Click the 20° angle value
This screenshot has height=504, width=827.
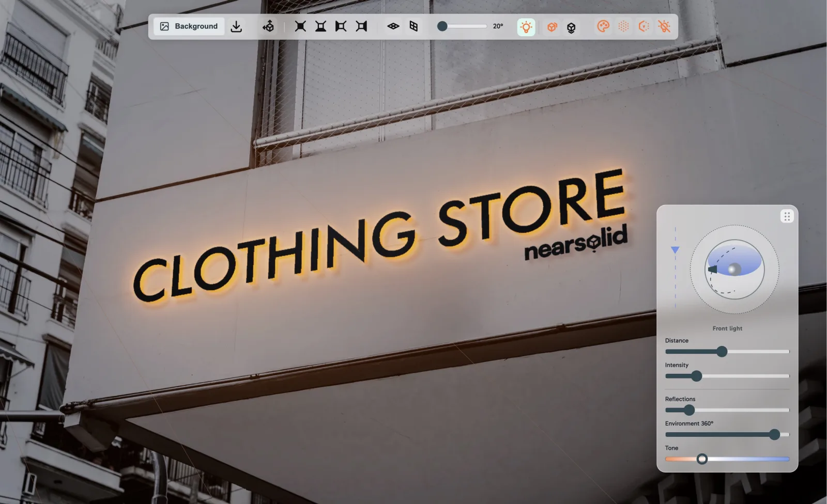pyautogui.click(x=498, y=26)
